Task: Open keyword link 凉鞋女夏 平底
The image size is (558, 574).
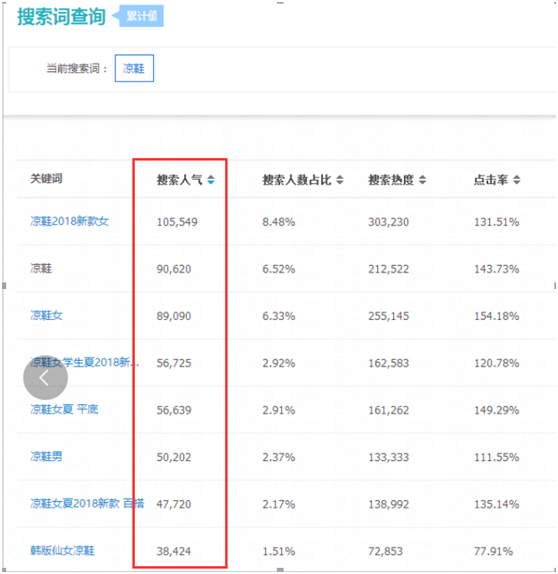Action: tap(64, 409)
